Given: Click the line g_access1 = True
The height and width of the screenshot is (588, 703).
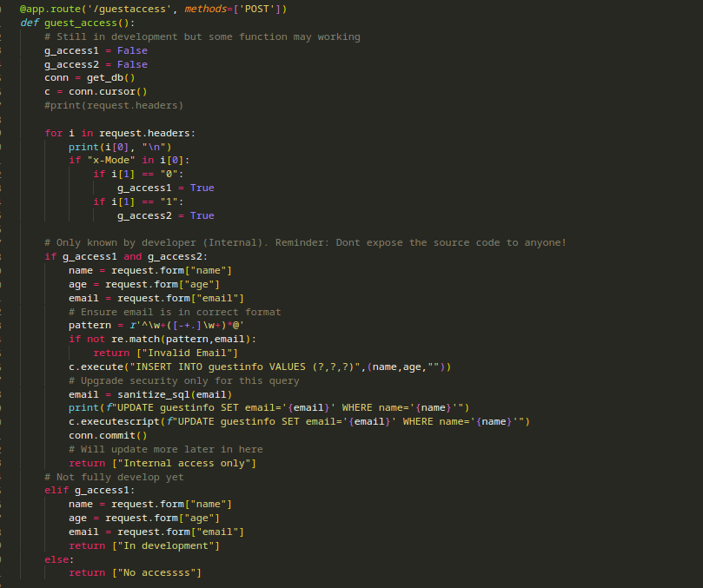Looking at the screenshot, I should (x=165, y=188).
